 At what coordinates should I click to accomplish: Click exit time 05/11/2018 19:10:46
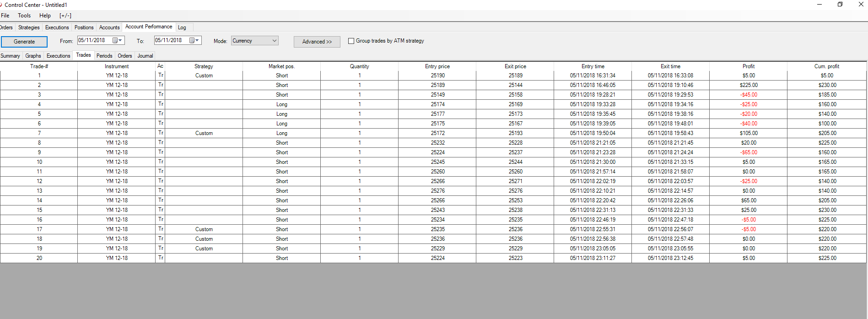pyautogui.click(x=670, y=85)
